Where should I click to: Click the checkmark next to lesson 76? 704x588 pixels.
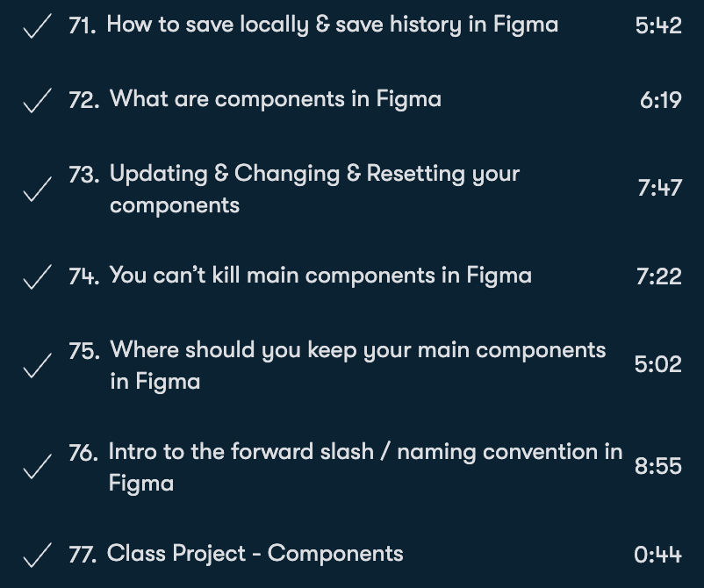pos(35,469)
